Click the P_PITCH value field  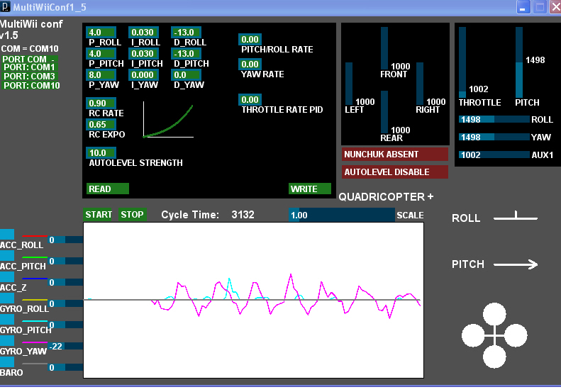pyautogui.click(x=101, y=54)
